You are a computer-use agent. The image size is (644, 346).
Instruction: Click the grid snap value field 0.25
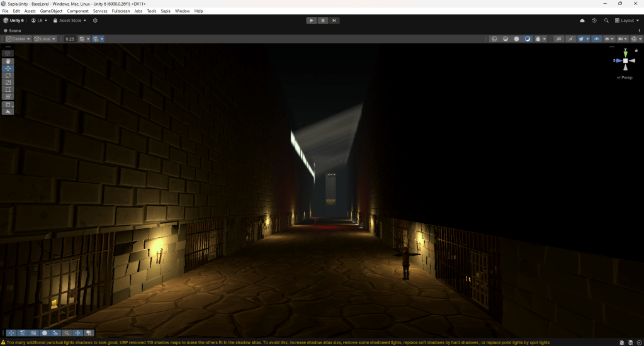pos(70,39)
